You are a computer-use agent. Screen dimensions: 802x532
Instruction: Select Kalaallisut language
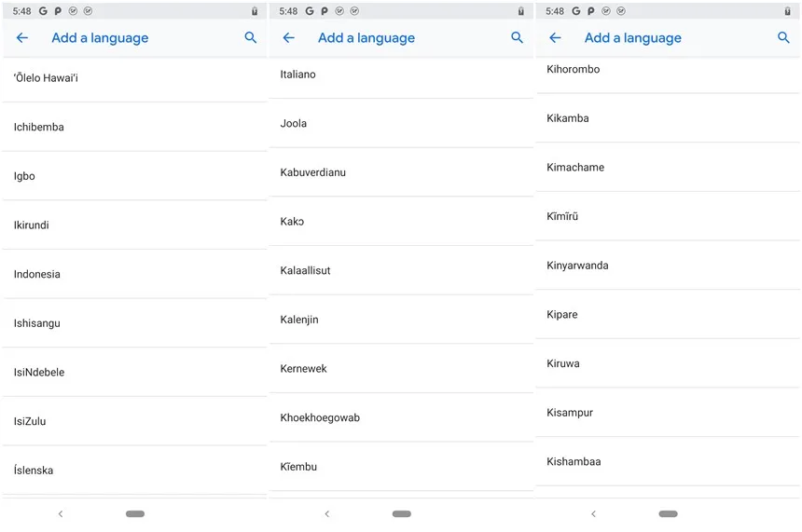tap(402, 270)
